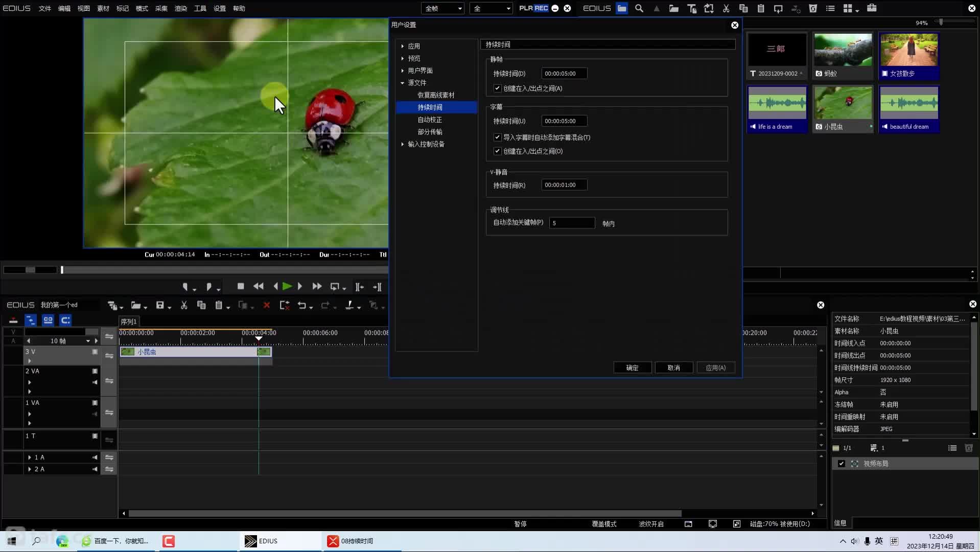Expand the 用户界面 tree node

[403, 71]
